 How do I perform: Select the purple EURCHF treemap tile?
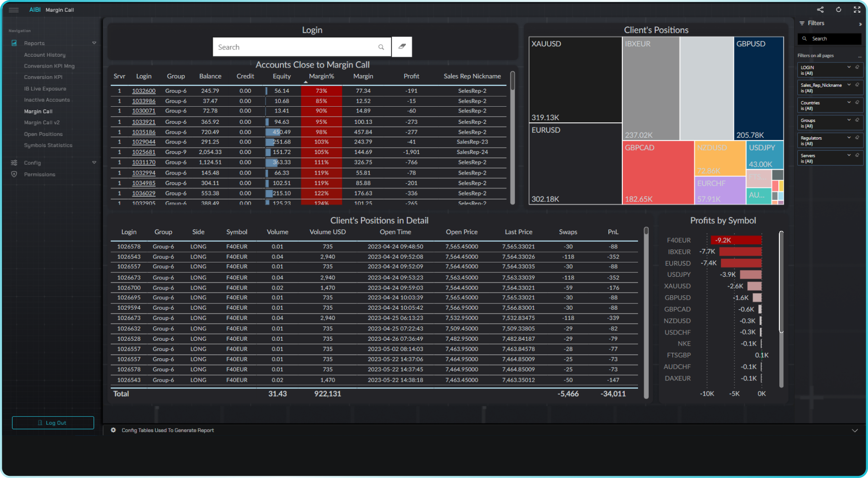[720, 190]
